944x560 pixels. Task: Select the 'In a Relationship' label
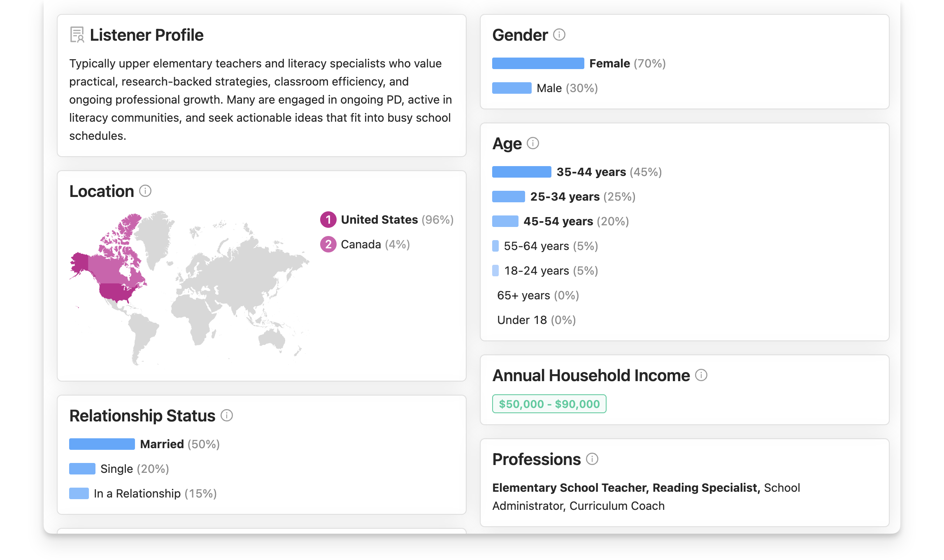pos(137,493)
